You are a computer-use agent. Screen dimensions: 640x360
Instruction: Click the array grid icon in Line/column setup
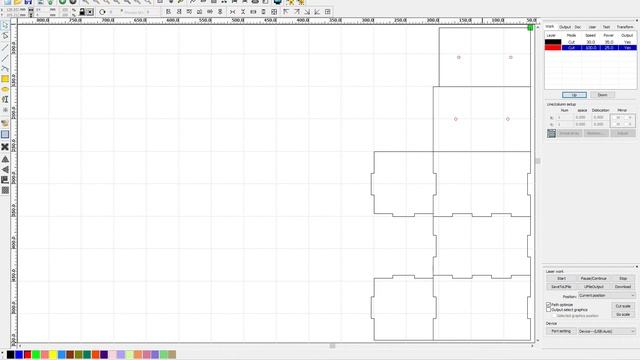tap(551, 133)
